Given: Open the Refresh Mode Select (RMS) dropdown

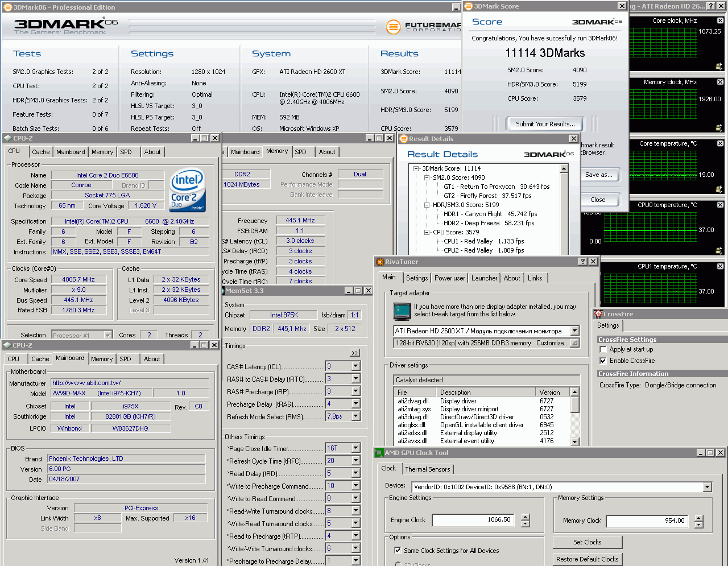Looking at the screenshot, I should coord(355,416).
